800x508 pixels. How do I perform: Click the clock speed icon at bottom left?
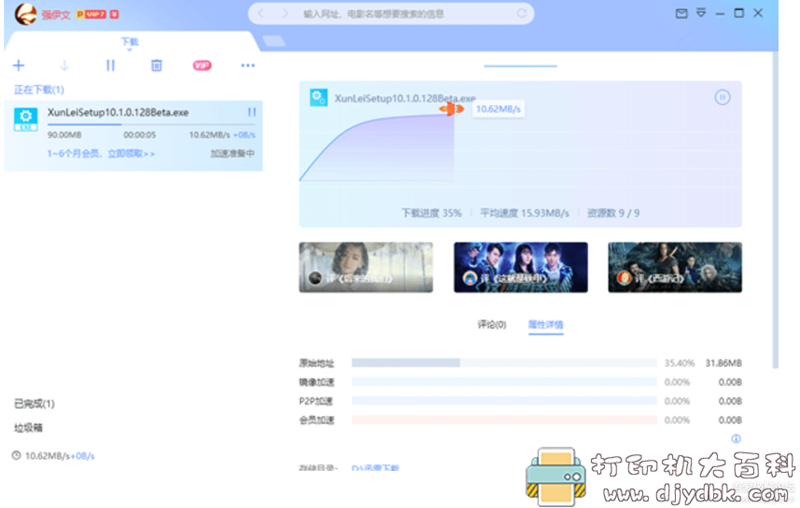(16, 455)
